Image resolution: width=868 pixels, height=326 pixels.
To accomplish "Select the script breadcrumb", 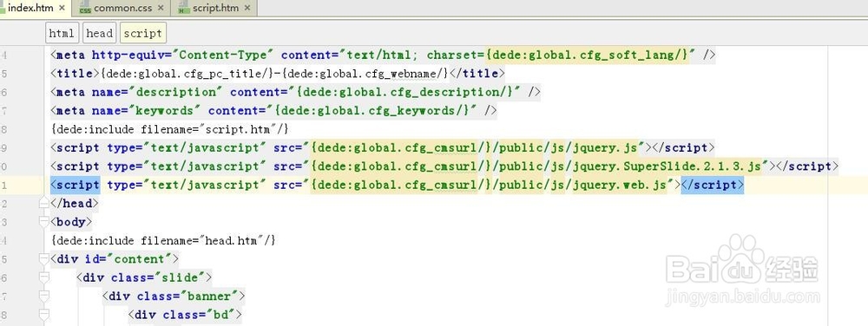I will [x=143, y=33].
